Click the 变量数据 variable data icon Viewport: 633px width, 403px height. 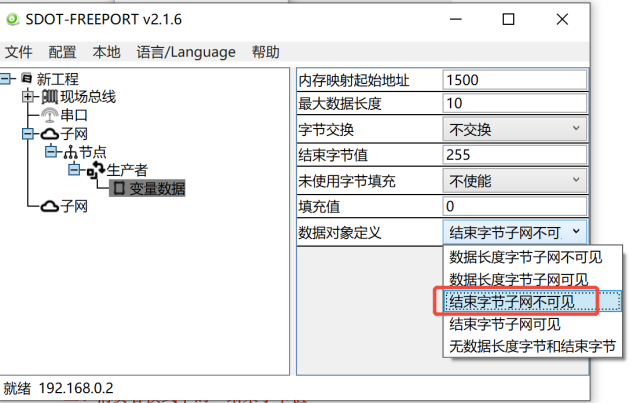coord(119,188)
